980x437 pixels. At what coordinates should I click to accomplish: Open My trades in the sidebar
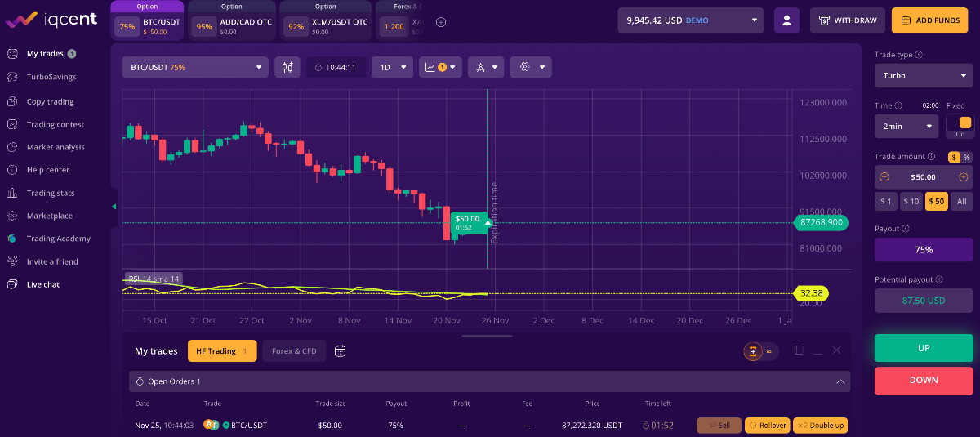pos(44,54)
